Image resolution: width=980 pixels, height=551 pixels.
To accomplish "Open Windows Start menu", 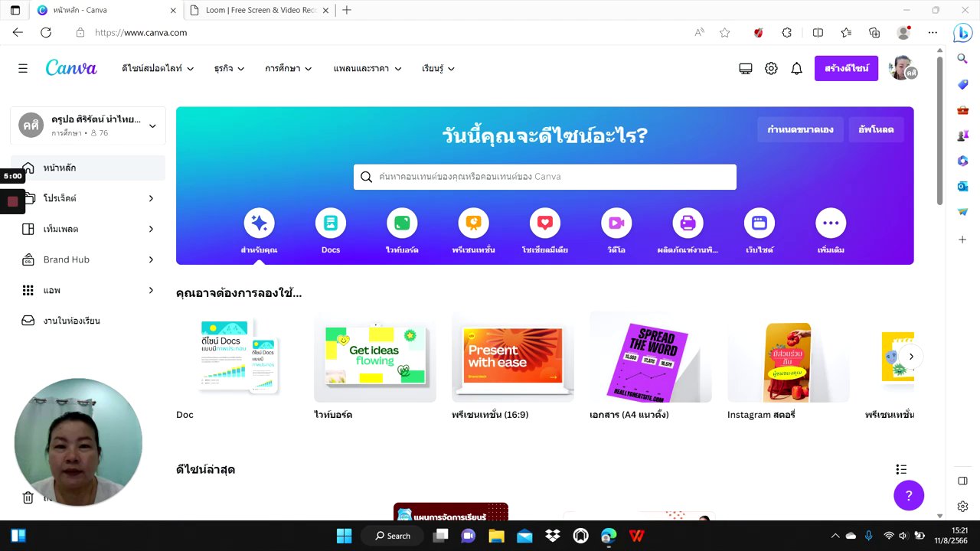I will click(x=344, y=536).
